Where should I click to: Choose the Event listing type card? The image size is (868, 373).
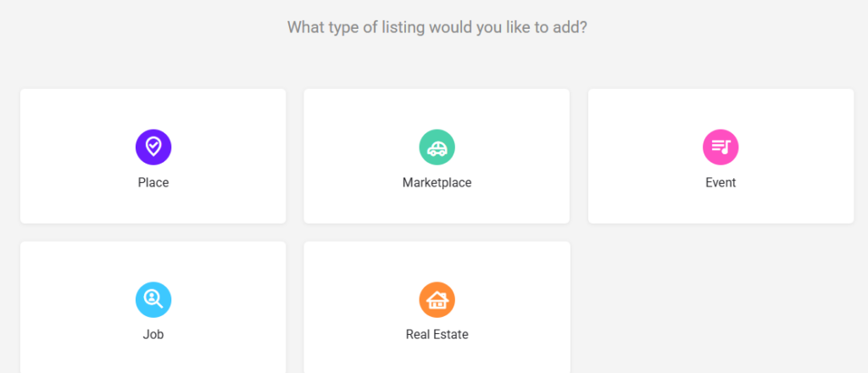click(721, 156)
